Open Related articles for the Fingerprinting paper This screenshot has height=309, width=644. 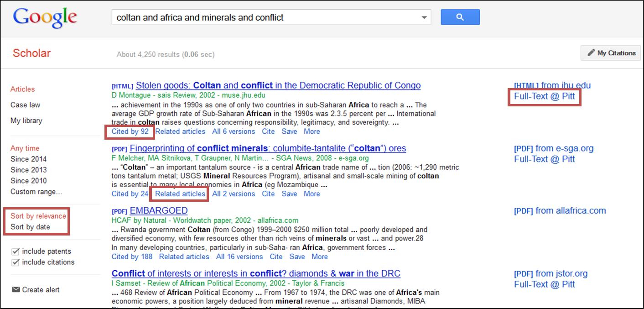tap(179, 194)
